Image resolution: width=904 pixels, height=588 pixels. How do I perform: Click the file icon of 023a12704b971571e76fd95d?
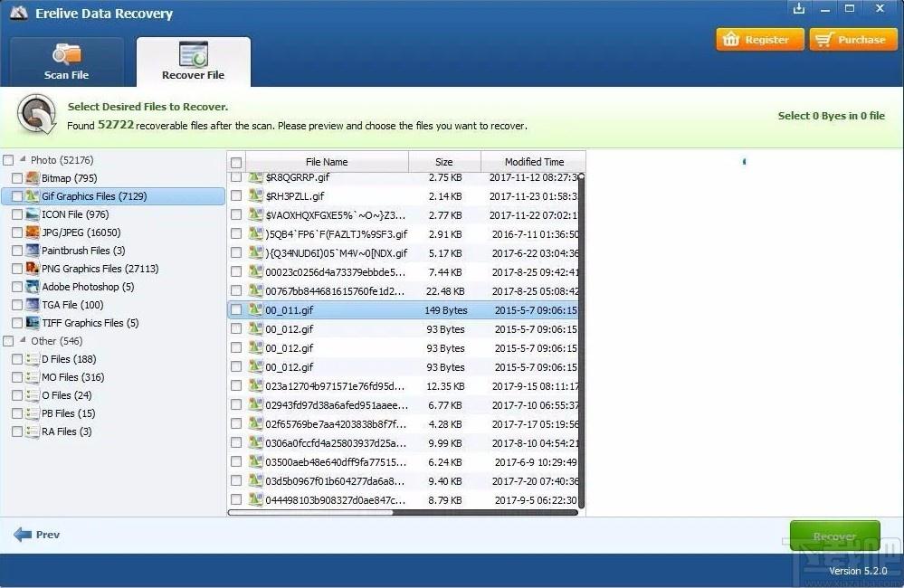(255, 385)
